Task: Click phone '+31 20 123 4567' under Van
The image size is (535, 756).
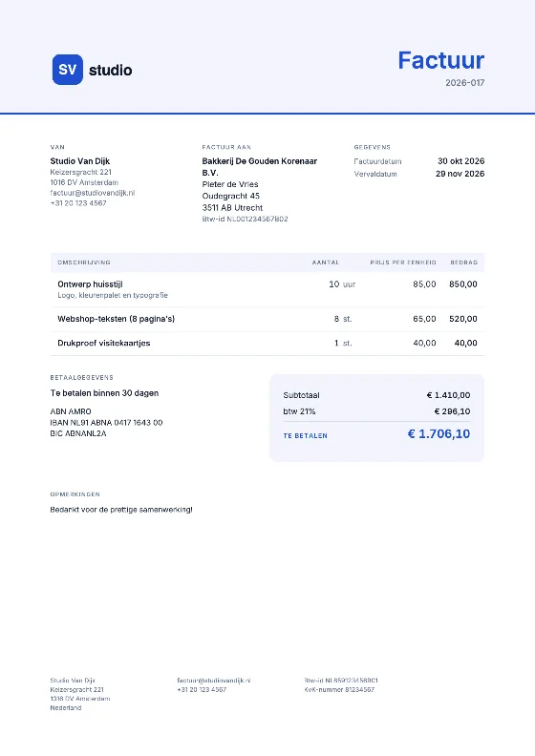Action: (x=78, y=203)
